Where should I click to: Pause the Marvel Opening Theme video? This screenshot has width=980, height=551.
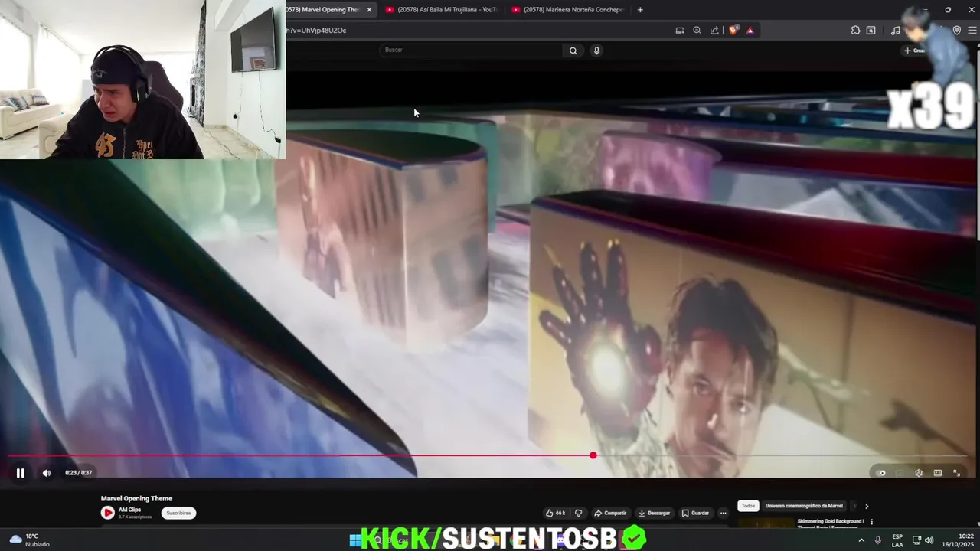(21, 473)
